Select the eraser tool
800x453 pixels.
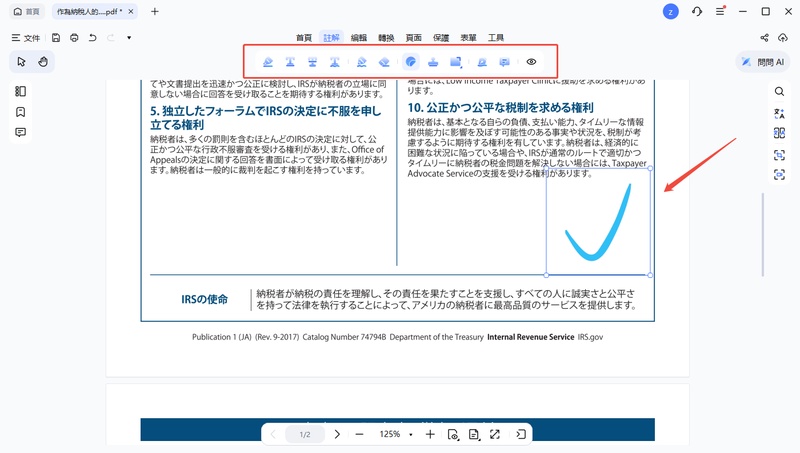click(384, 62)
